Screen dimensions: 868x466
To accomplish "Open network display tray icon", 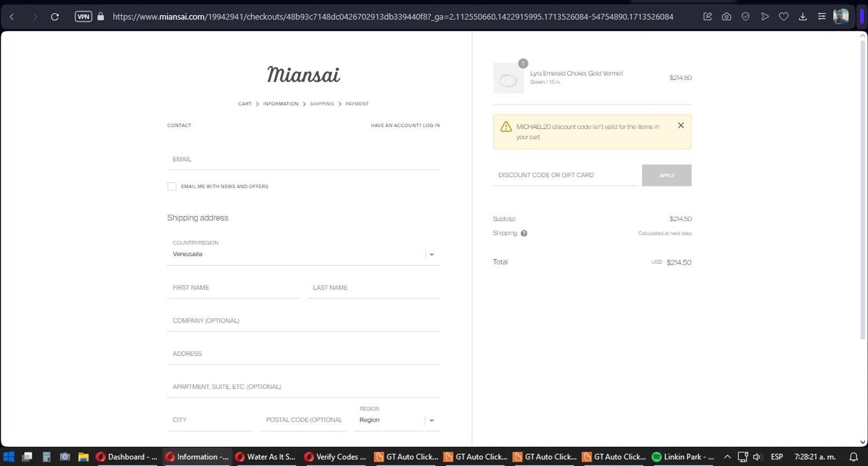I will coord(742,457).
